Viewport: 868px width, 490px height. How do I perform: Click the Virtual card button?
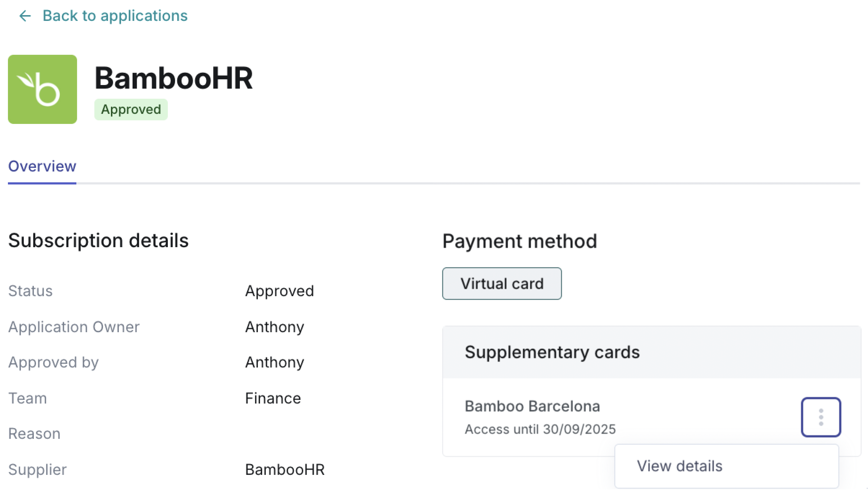[x=502, y=284]
